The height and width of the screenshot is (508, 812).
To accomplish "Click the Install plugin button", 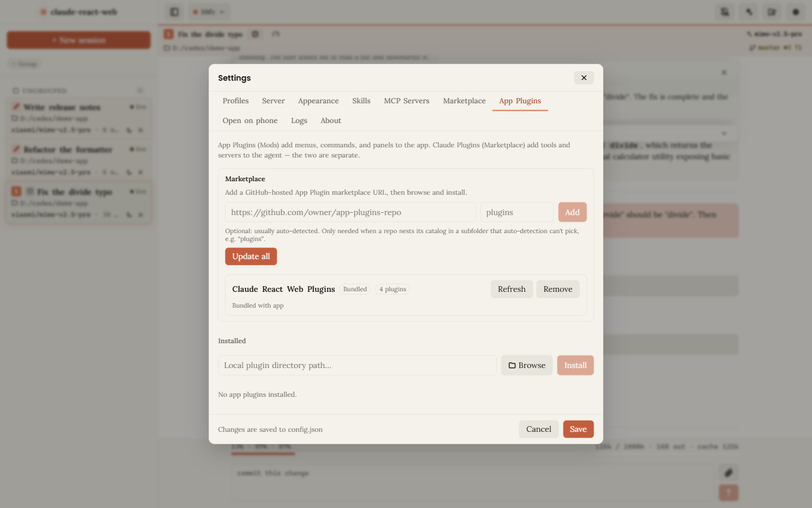I will (575, 365).
